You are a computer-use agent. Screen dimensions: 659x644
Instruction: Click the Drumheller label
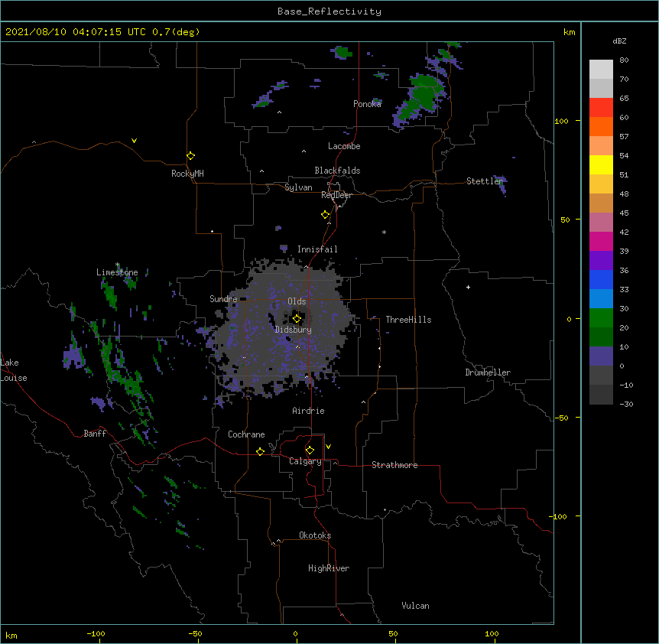pos(488,372)
